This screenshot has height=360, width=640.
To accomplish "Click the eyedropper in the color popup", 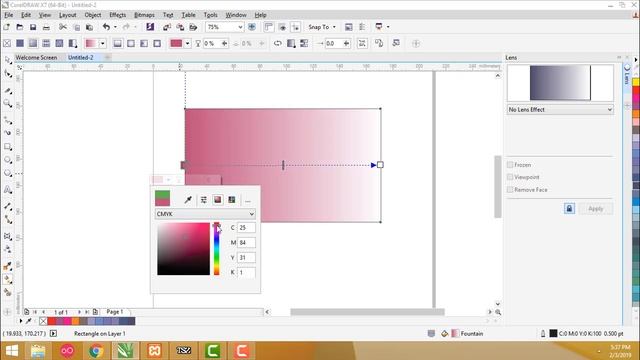I will click(188, 200).
